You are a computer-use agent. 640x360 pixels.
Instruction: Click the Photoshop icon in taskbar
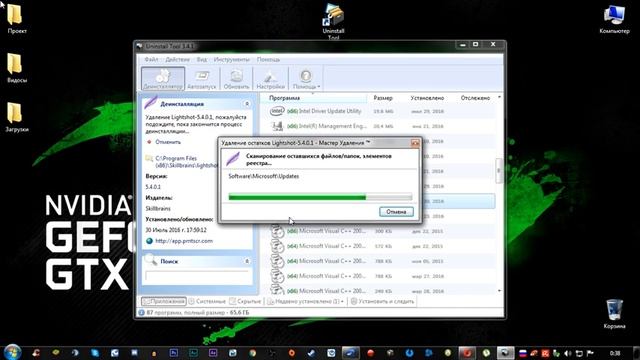tap(173, 353)
